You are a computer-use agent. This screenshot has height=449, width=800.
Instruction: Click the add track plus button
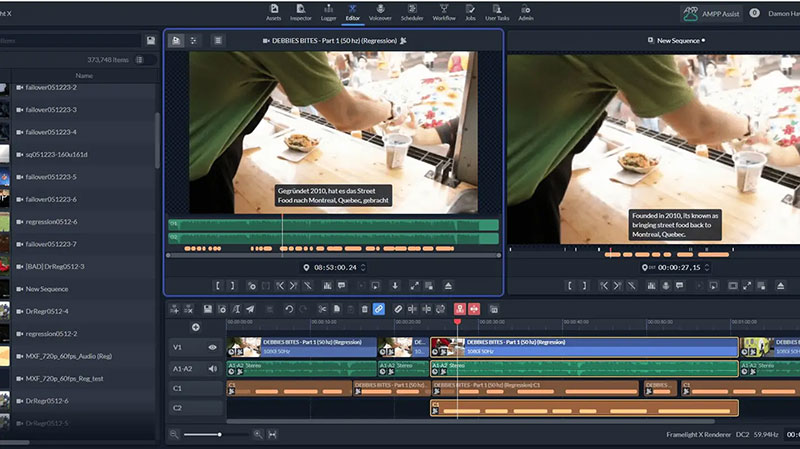(195, 327)
